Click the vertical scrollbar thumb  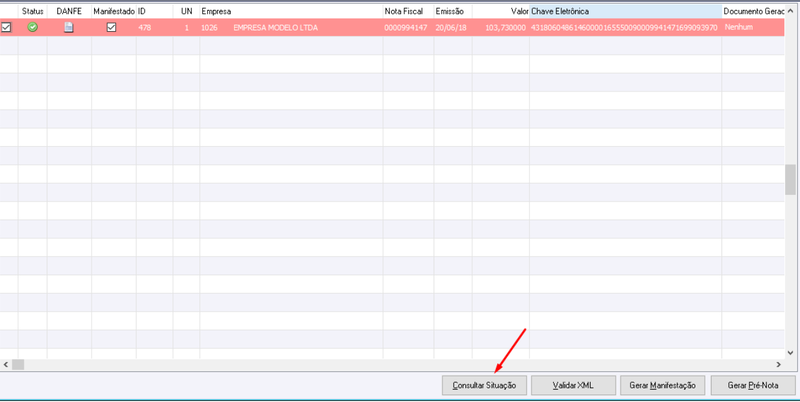click(x=790, y=180)
